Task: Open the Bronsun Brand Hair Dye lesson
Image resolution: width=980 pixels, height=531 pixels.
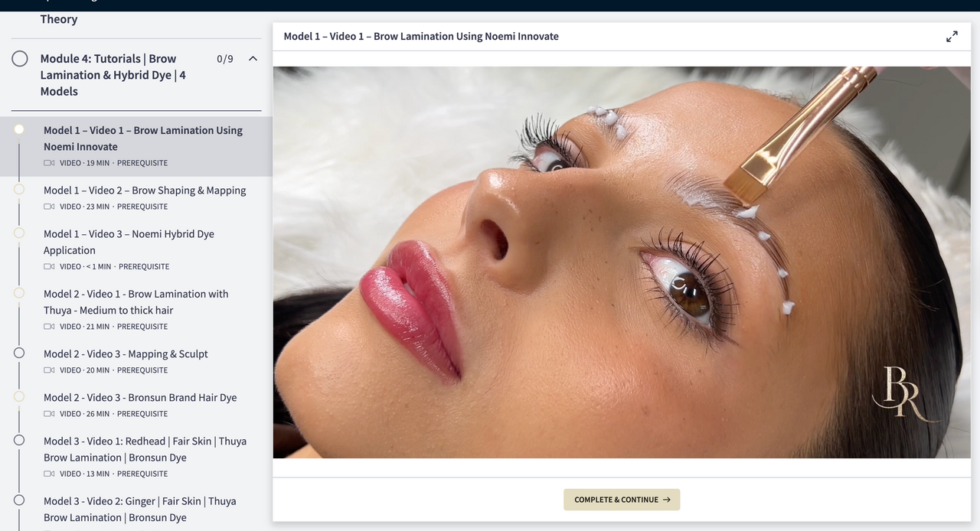Action: 140,398
